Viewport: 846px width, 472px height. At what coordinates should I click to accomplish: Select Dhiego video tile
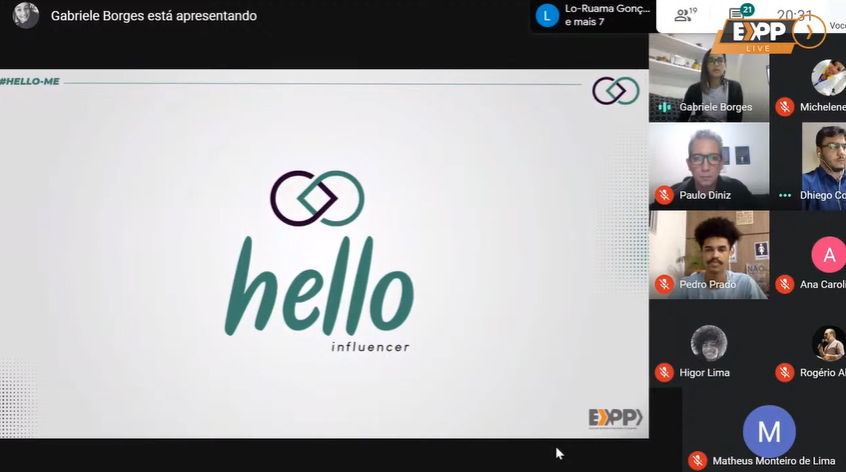824,166
